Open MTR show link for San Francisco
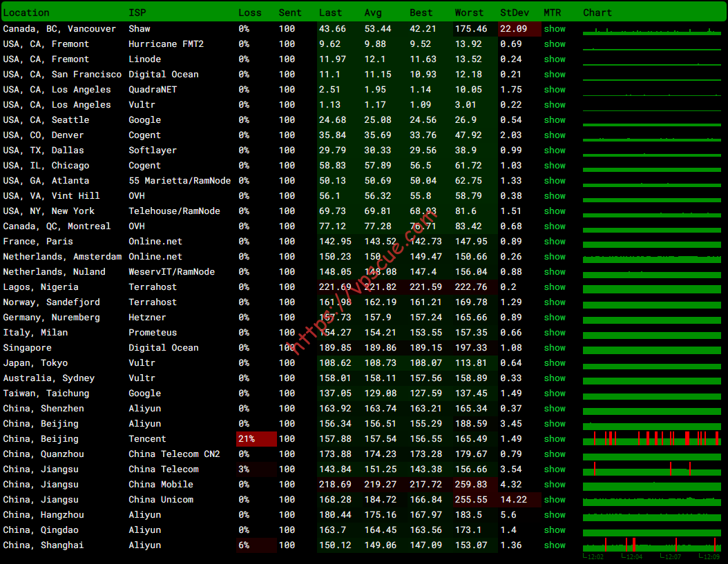 (x=555, y=75)
